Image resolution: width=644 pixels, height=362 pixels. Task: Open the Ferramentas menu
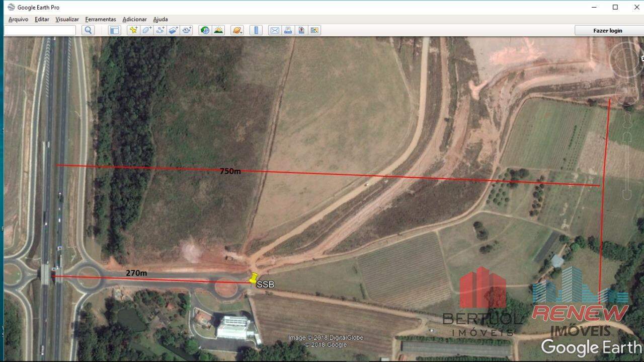point(101,19)
